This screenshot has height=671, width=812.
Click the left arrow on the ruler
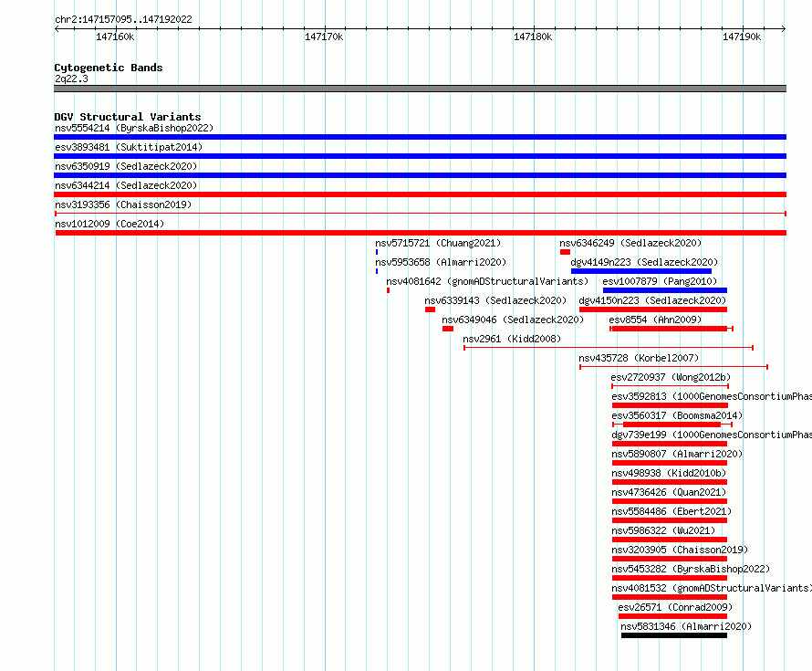coord(57,29)
